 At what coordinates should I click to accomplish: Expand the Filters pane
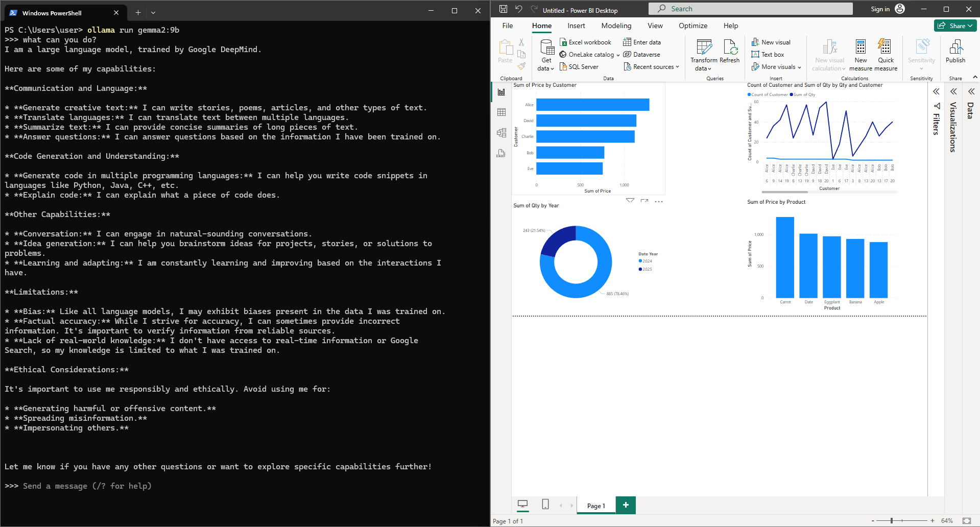[x=936, y=91]
